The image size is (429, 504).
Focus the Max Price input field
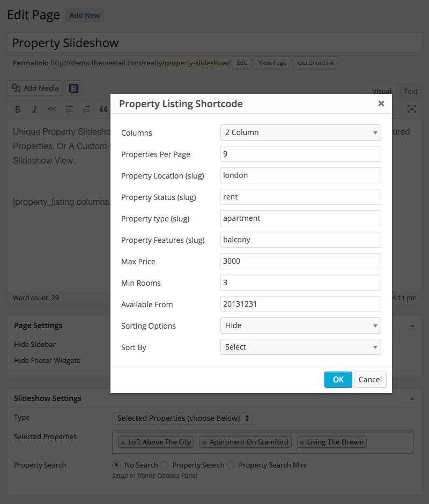(x=301, y=261)
